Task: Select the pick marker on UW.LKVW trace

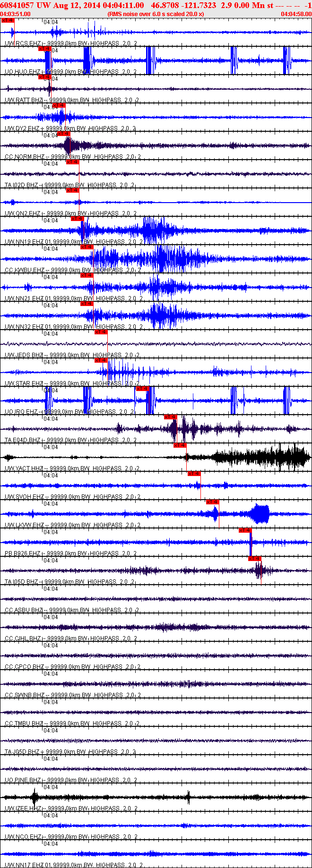Action: coord(212,502)
